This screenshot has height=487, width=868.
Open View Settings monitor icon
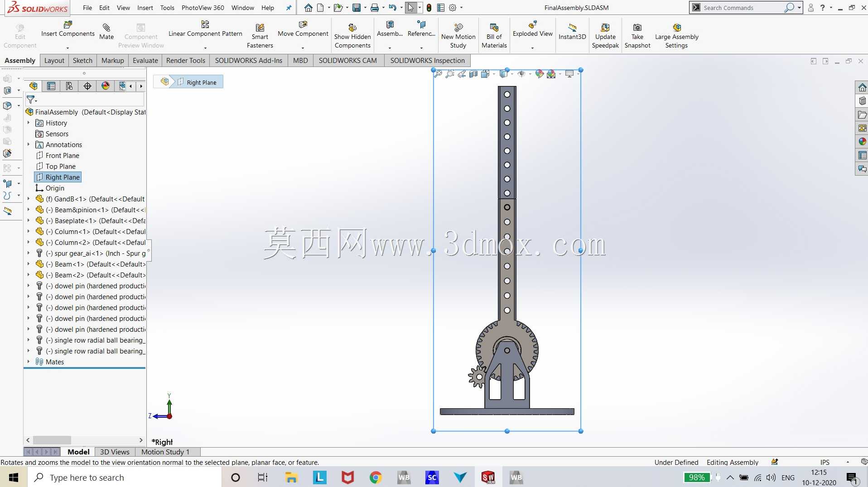coord(569,74)
